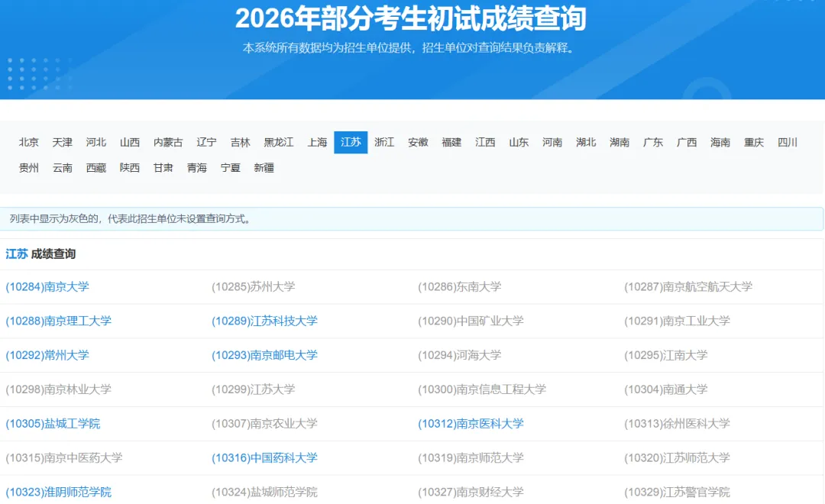Open (10305)盐城工学院 score query
This screenshot has height=504, width=825.
pos(53,424)
